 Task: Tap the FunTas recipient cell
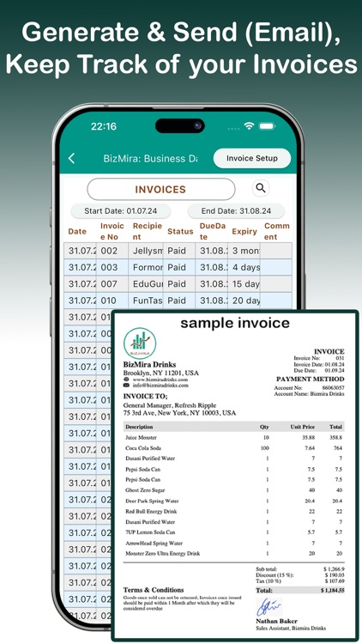click(x=146, y=301)
